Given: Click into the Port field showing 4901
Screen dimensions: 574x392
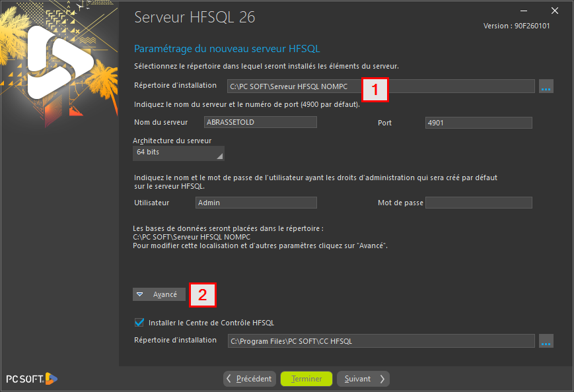Looking at the screenshot, I should tap(478, 122).
